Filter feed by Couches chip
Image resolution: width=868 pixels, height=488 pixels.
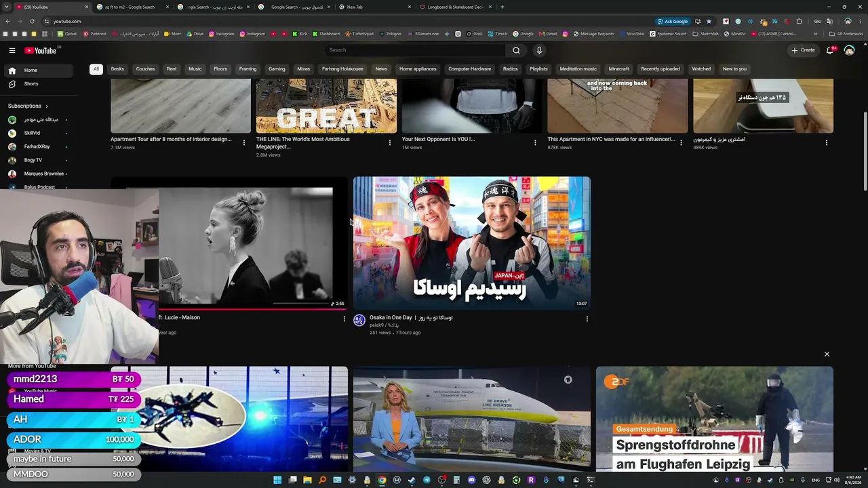point(145,69)
